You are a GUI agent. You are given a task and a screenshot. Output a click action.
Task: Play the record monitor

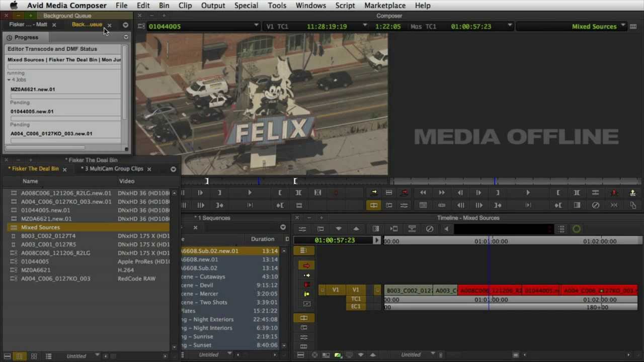point(528,193)
